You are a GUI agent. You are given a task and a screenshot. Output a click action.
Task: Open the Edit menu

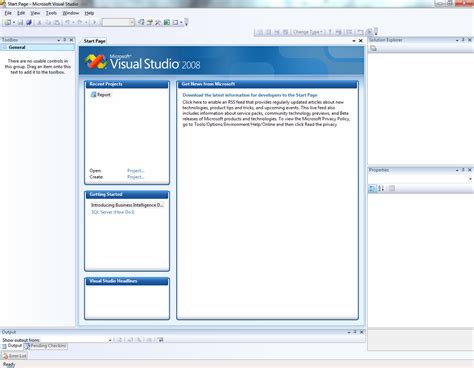click(21, 13)
